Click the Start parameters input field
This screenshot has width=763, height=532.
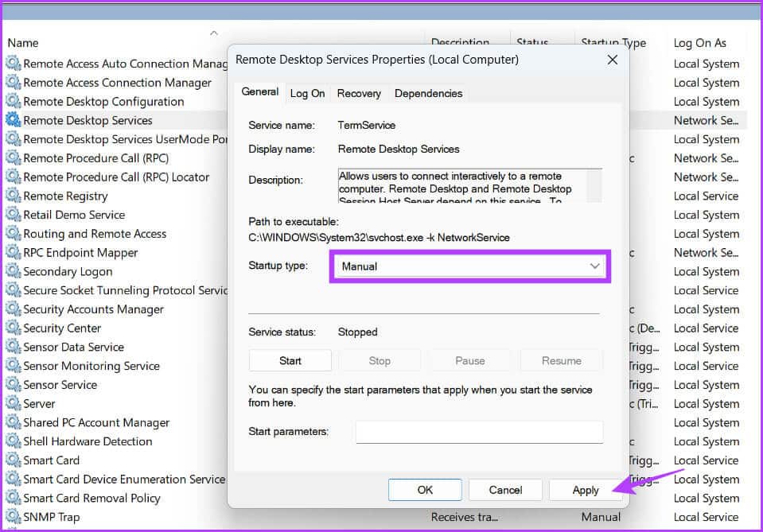(x=479, y=432)
